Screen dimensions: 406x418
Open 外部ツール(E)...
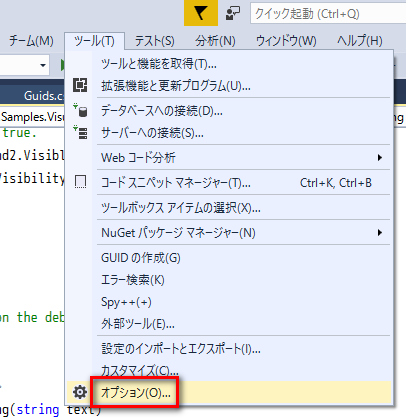click(x=228, y=323)
